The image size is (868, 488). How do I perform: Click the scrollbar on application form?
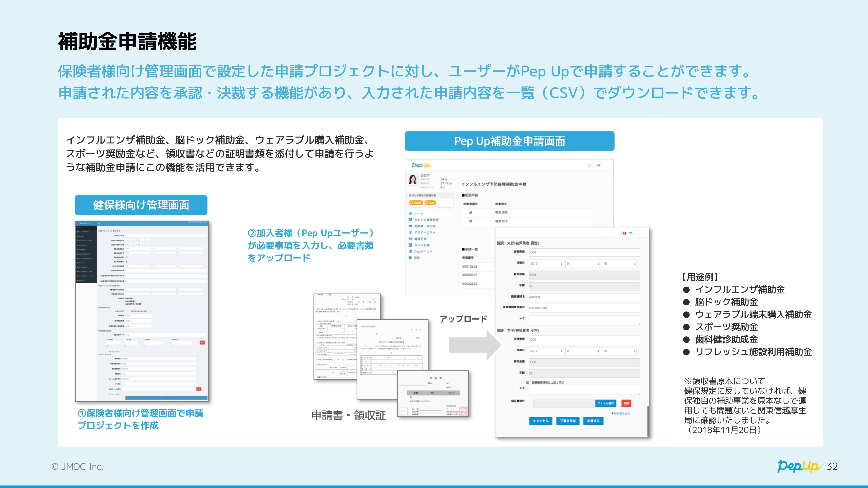(648, 421)
